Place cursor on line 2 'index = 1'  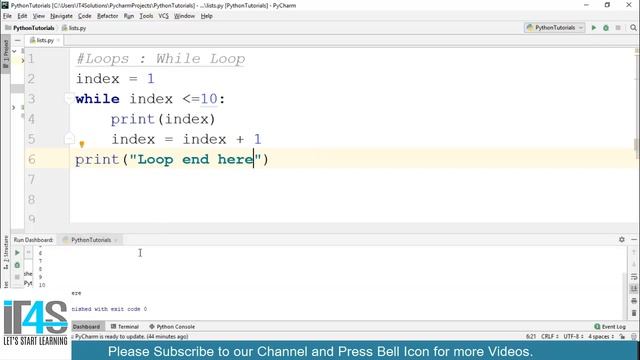[115, 79]
